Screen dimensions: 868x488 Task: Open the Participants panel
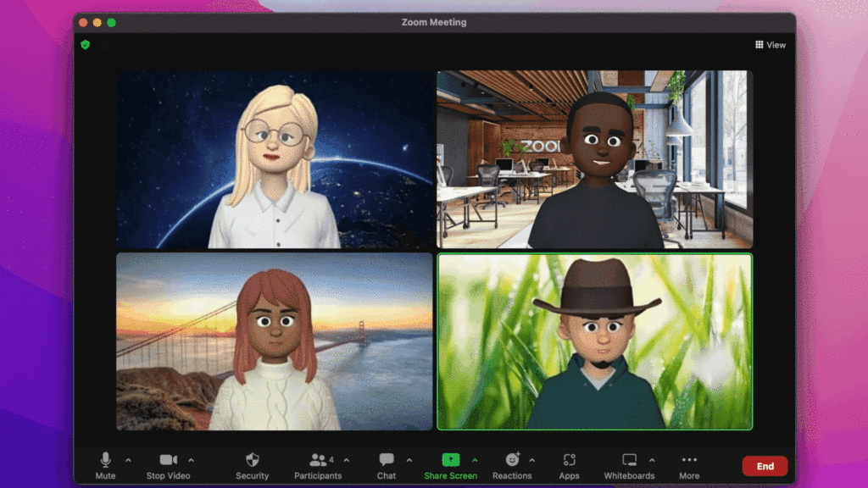(319, 460)
